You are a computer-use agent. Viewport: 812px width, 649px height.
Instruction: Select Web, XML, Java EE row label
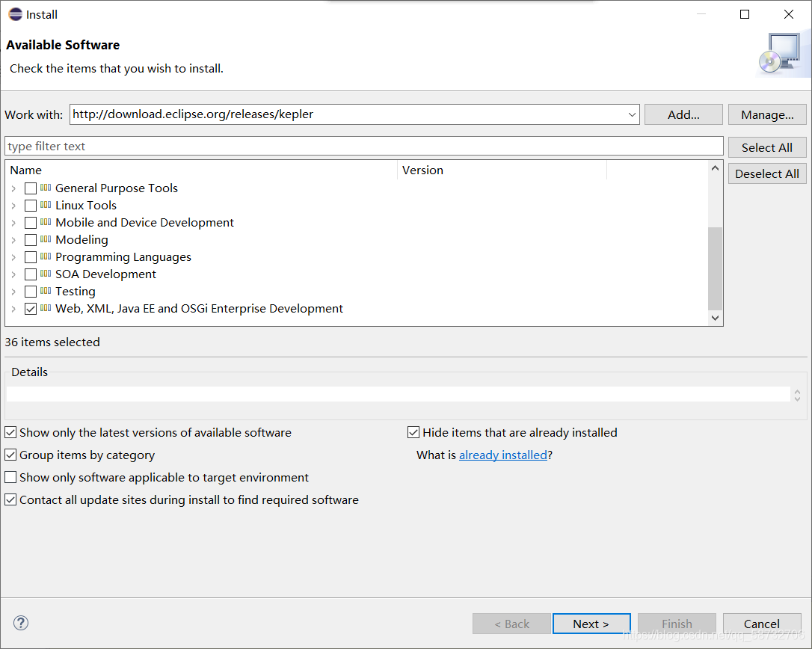[x=200, y=308]
